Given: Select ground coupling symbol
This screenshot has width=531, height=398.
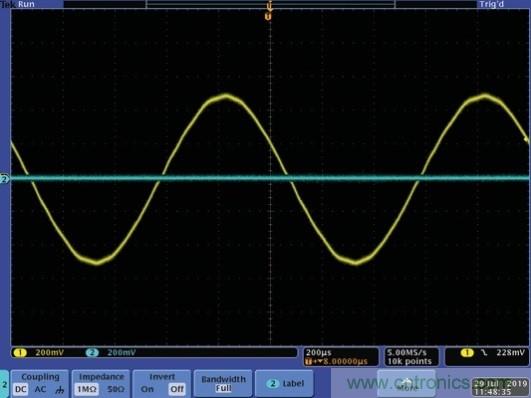Looking at the screenshot, I should coord(59,390).
